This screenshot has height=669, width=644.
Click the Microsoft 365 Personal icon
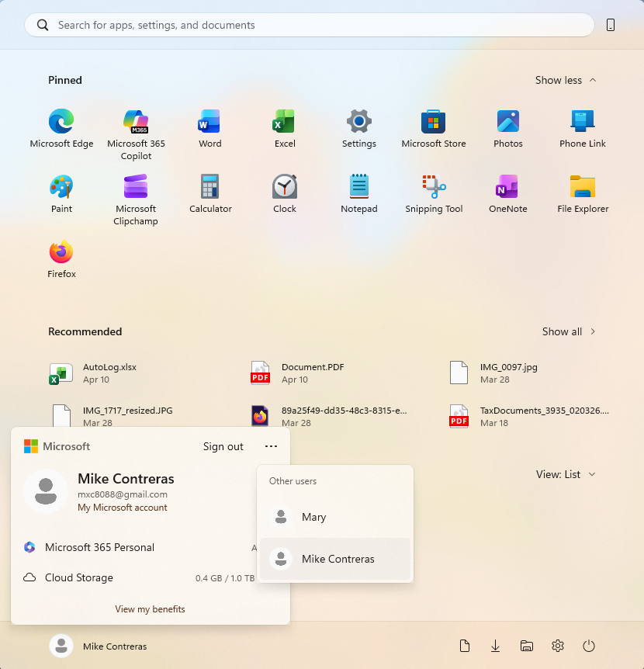[x=29, y=547]
